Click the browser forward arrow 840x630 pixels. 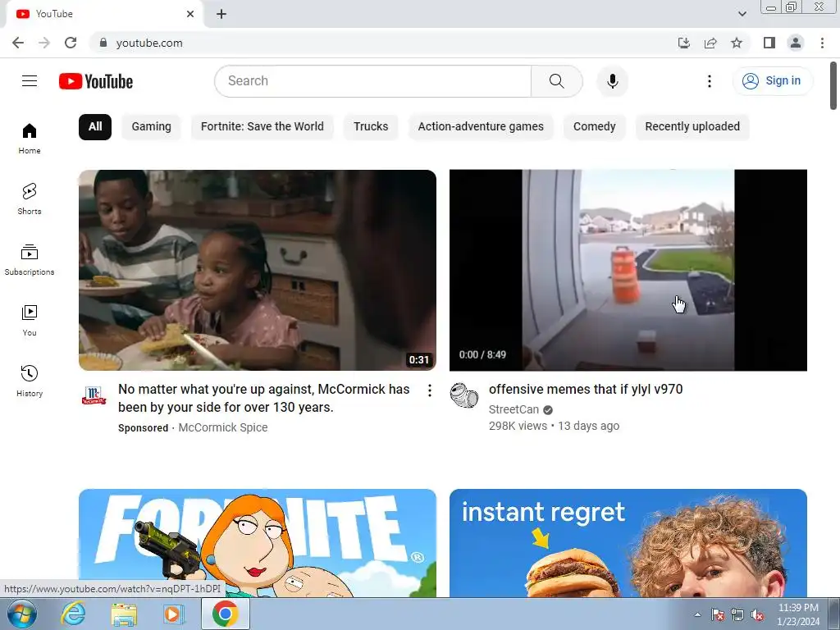point(44,43)
